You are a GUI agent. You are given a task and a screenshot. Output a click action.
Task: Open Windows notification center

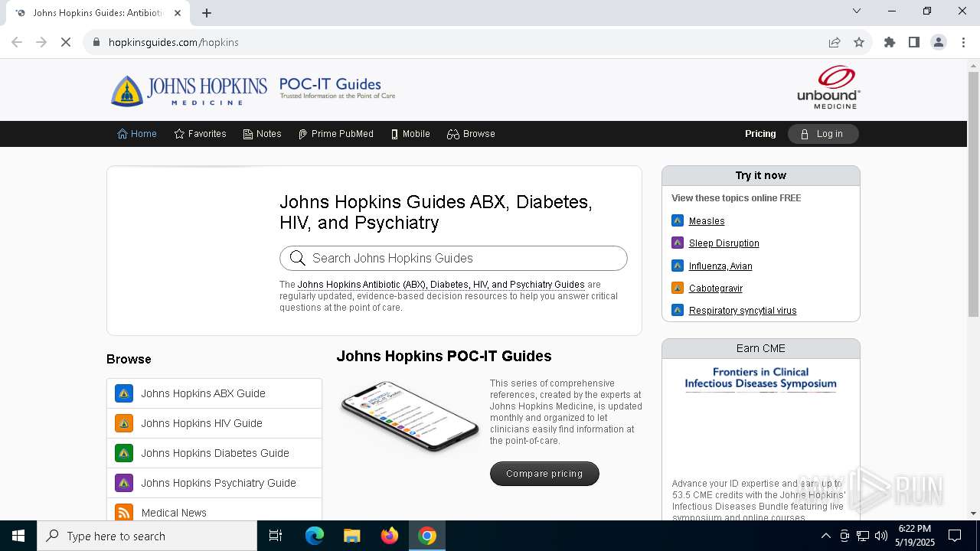click(955, 536)
